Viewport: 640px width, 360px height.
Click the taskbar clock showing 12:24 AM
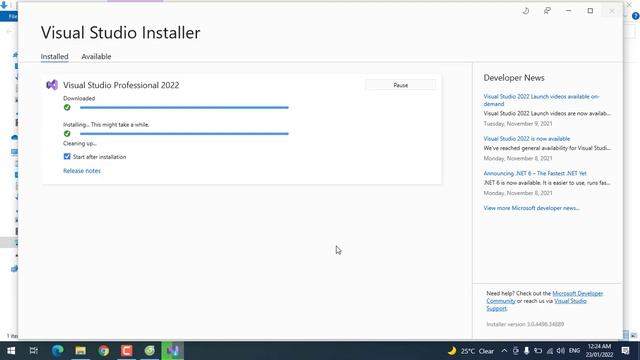tap(599, 351)
